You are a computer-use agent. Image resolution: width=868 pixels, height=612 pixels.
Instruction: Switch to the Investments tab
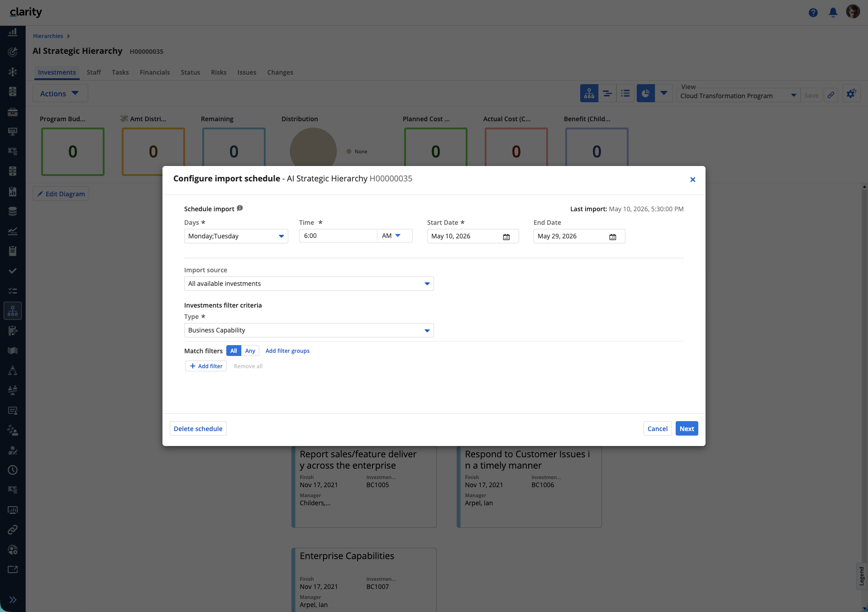(57, 72)
